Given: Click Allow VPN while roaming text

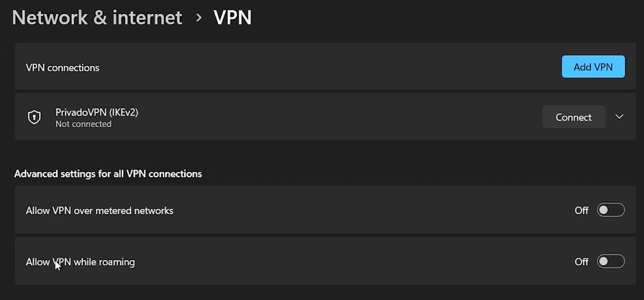Looking at the screenshot, I should pyautogui.click(x=80, y=261).
